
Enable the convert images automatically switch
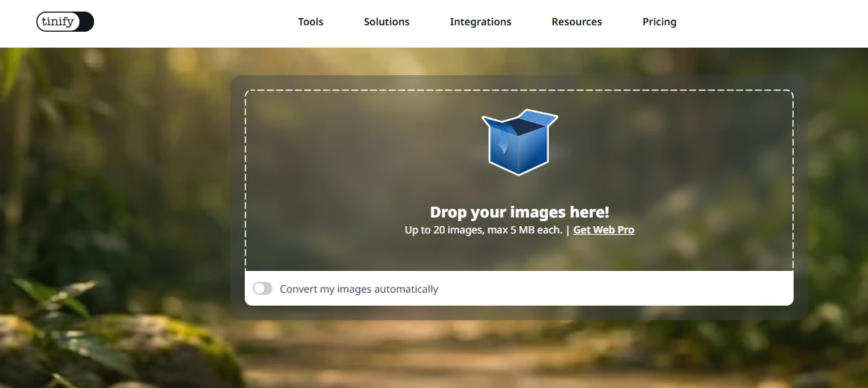tap(263, 288)
